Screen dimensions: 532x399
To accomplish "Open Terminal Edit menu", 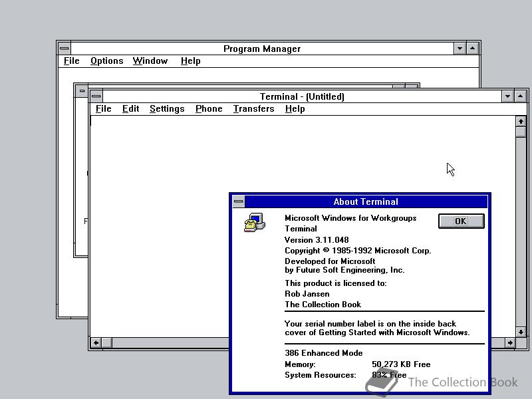I will click(130, 109).
